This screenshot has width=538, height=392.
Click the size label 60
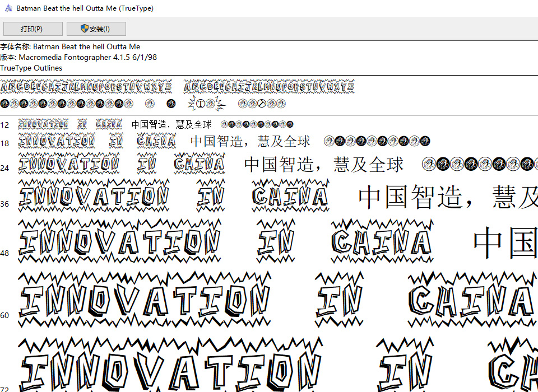(4, 315)
